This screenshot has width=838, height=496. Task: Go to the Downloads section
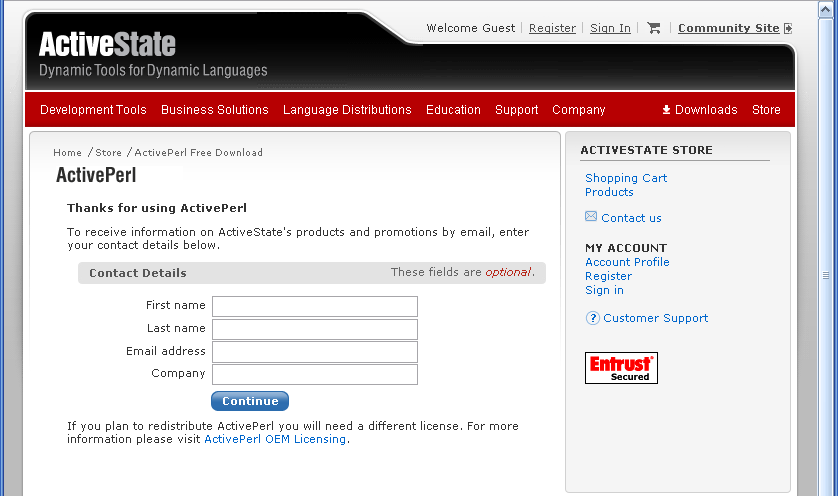(705, 110)
